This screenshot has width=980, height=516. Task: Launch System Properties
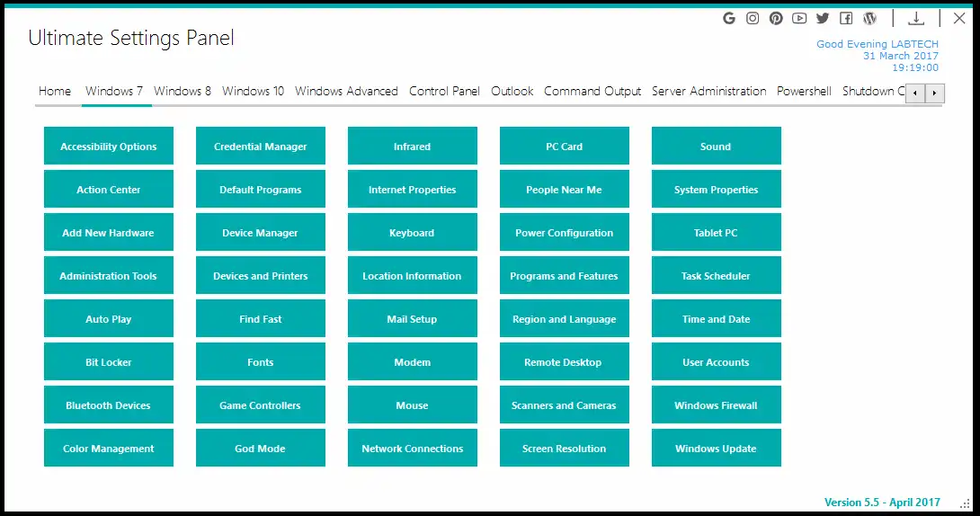tap(717, 190)
